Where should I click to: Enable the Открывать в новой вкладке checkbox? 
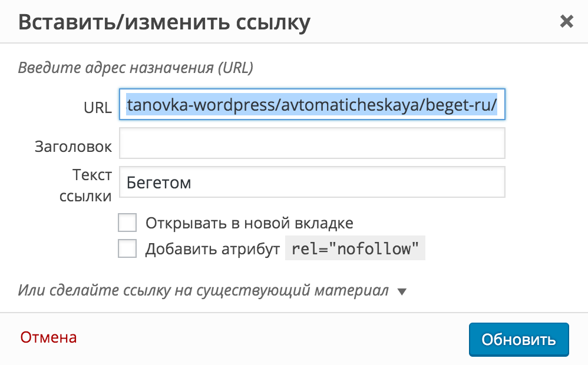pyautogui.click(x=127, y=223)
